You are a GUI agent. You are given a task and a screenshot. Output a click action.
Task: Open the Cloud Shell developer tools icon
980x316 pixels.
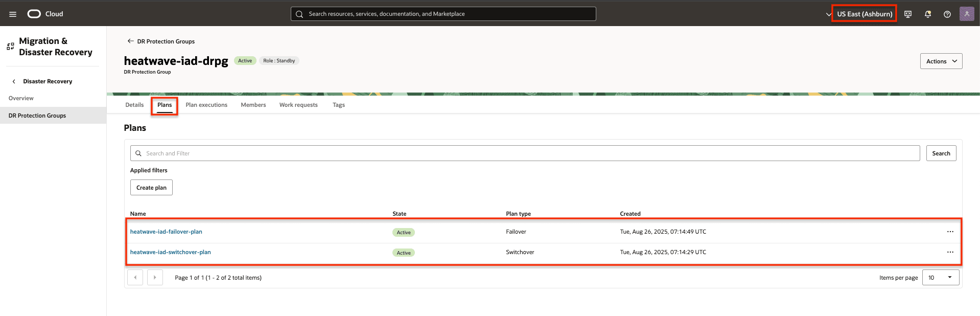(x=908, y=14)
